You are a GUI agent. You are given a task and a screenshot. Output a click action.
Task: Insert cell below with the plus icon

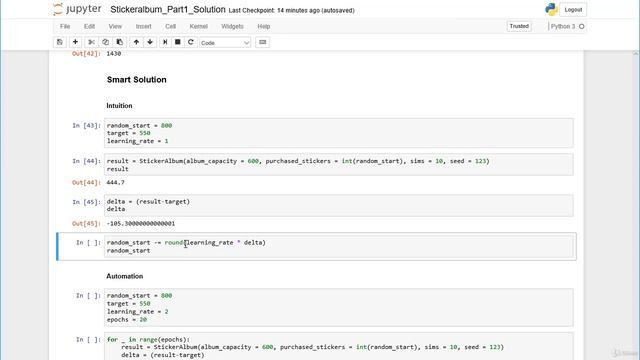(x=75, y=42)
